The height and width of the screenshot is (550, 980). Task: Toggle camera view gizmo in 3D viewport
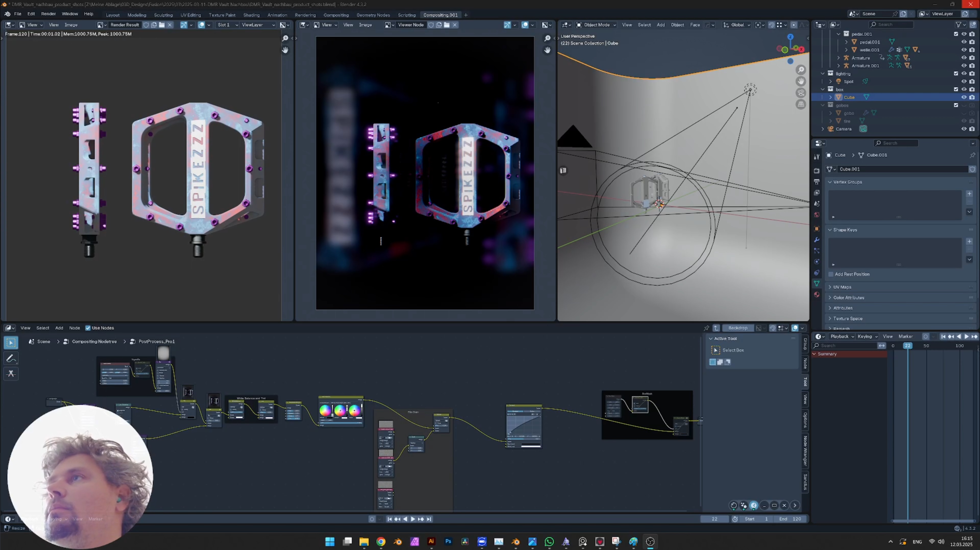(801, 93)
